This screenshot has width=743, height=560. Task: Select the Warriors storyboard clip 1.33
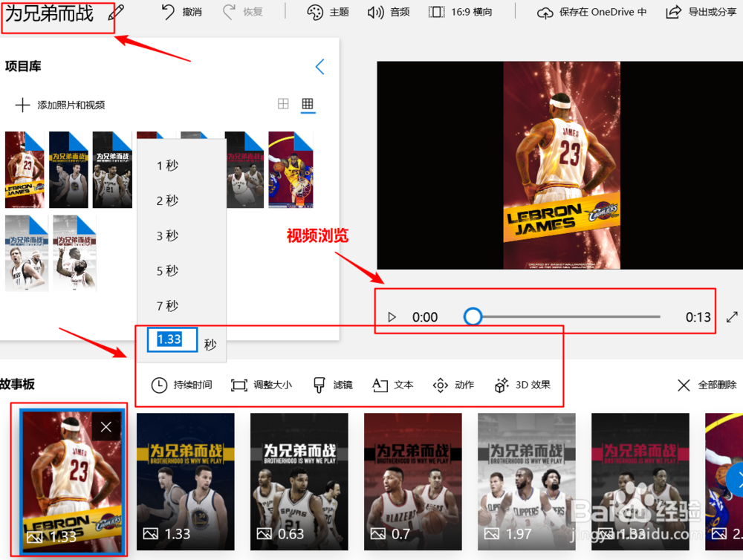185,482
